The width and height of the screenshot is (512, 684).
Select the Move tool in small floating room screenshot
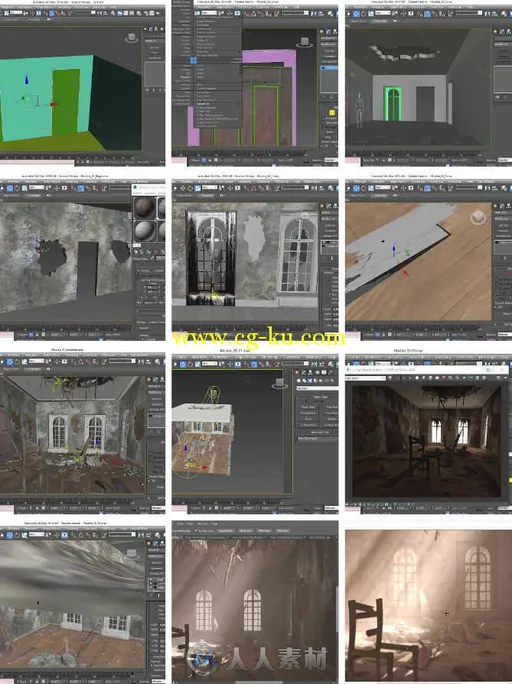(x=183, y=364)
